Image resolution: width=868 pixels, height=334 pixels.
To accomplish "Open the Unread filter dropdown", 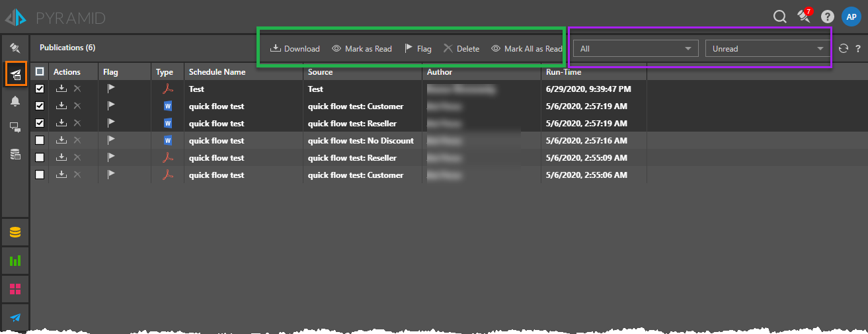I will pyautogui.click(x=768, y=48).
